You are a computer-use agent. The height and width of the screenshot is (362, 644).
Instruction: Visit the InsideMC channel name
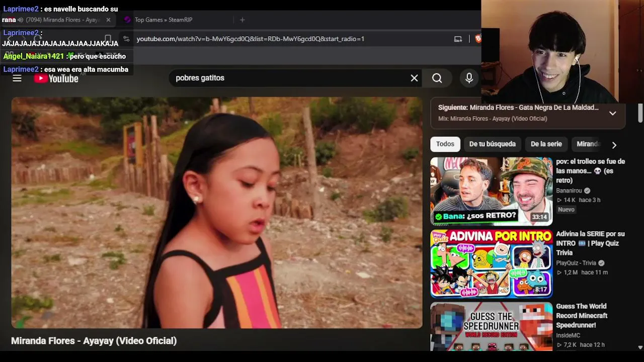(x=568, y=335)
